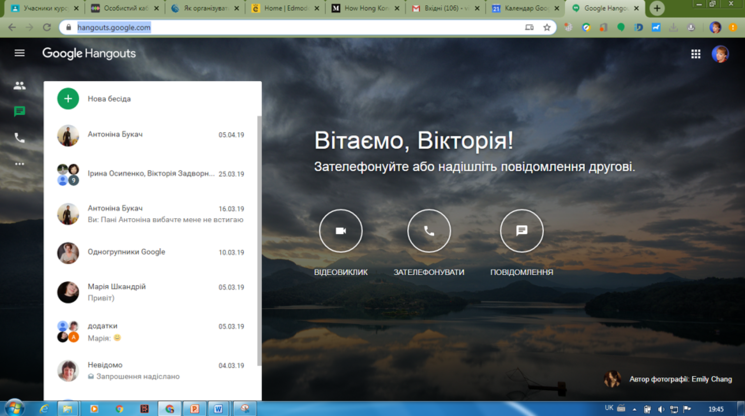Click Нова бесіда label
This screenshot has height=416, width=745.
click(109, 99)
